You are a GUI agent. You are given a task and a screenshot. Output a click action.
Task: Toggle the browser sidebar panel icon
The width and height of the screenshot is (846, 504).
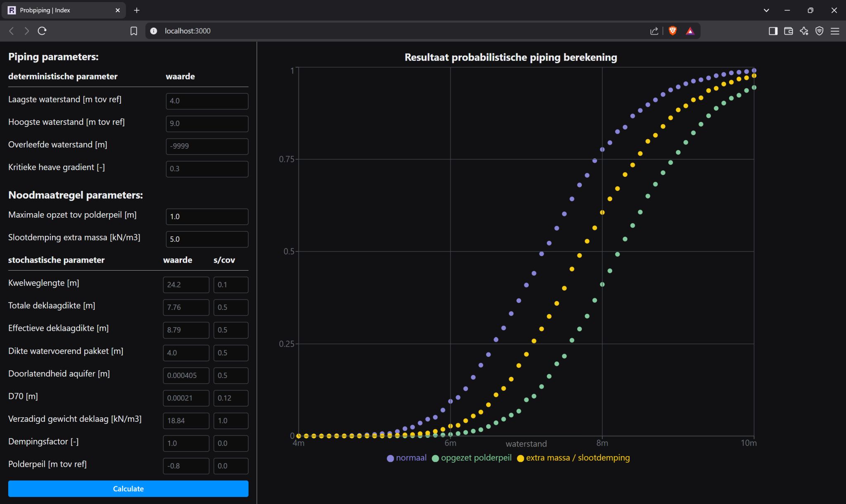[x=773, y=31]
